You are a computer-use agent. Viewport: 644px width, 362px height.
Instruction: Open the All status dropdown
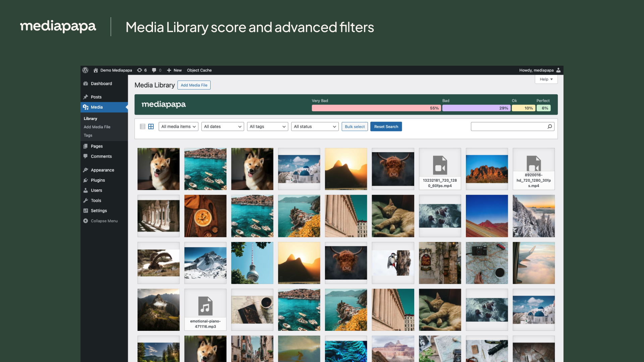pos(315,126)
